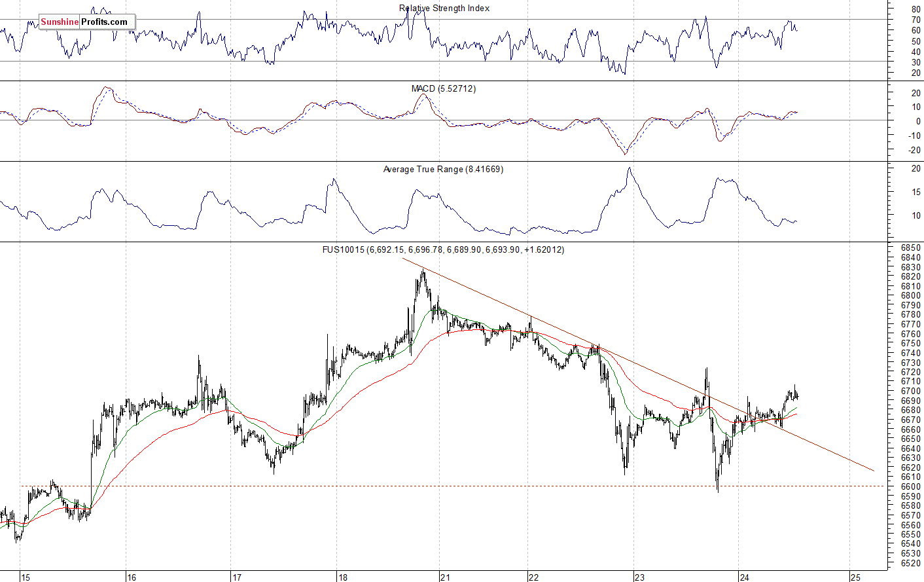This screenshot has height=582, width=924.
Task: Click the 6850 price axis value
Action: (911, 248)
